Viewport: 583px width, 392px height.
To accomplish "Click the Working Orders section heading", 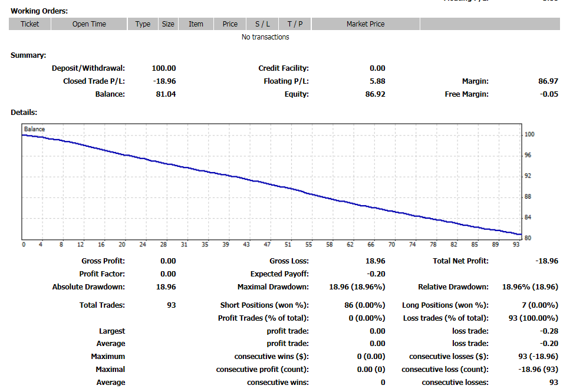I will pos(39,11).
